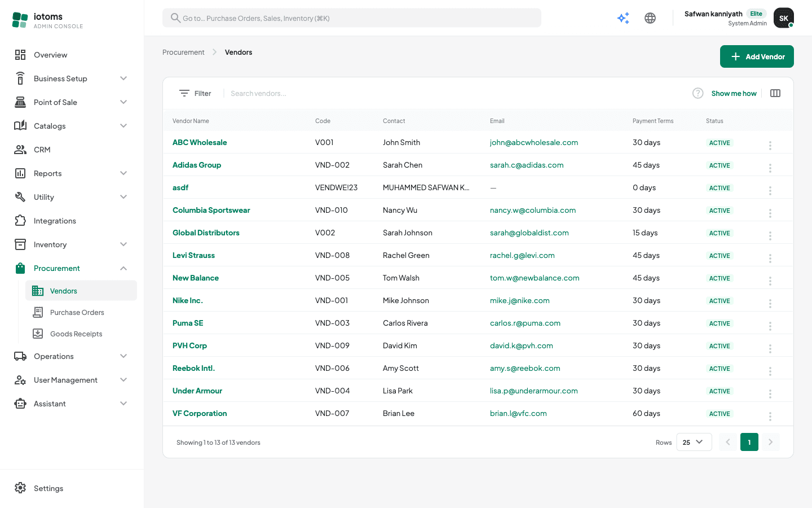812x508 pixels.
Task: Go to Inventory in sidebar
Action: coord(72,244)
